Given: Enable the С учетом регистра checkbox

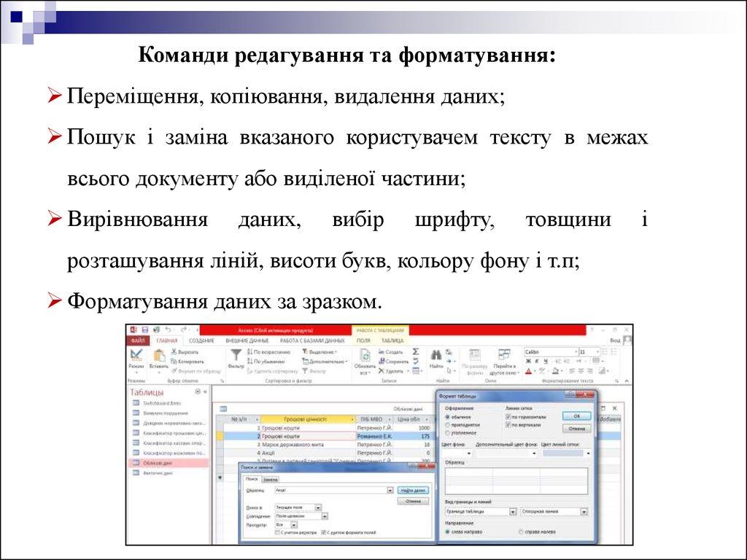Looking at the screenshot, I should point(276,532).
